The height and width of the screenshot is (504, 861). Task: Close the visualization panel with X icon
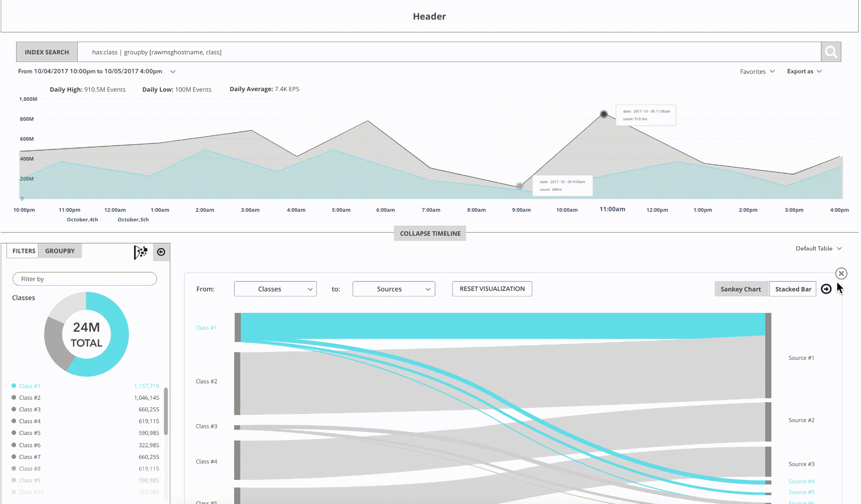click(x=841, y=273)
